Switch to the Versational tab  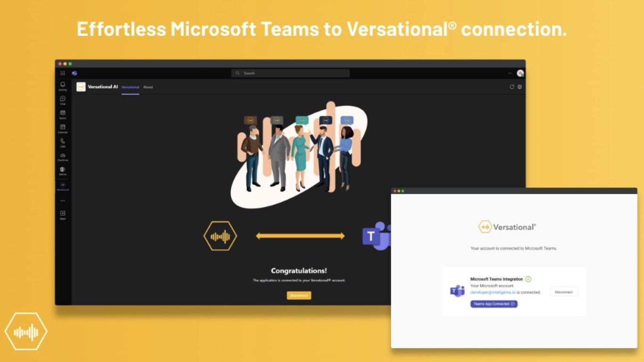point(130,87)
